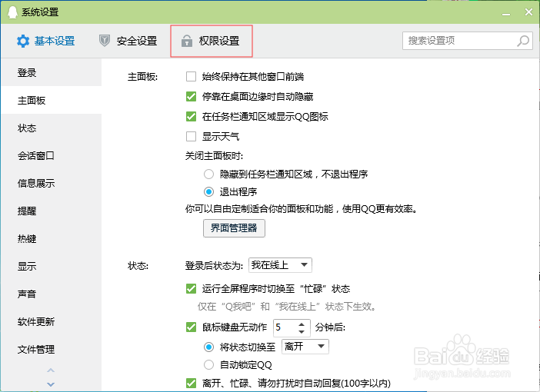Open 显示 settings in the sidebar
Viewport: 540px width, 392px height.
click(x=51, y=266)
